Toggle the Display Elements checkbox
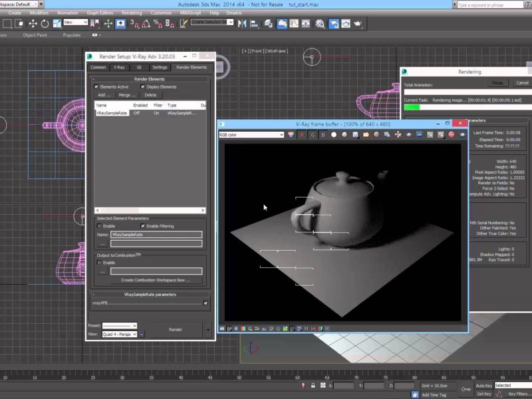Image resolution: width=532 pixels, height=399 pixels. (x=142, y=86)
